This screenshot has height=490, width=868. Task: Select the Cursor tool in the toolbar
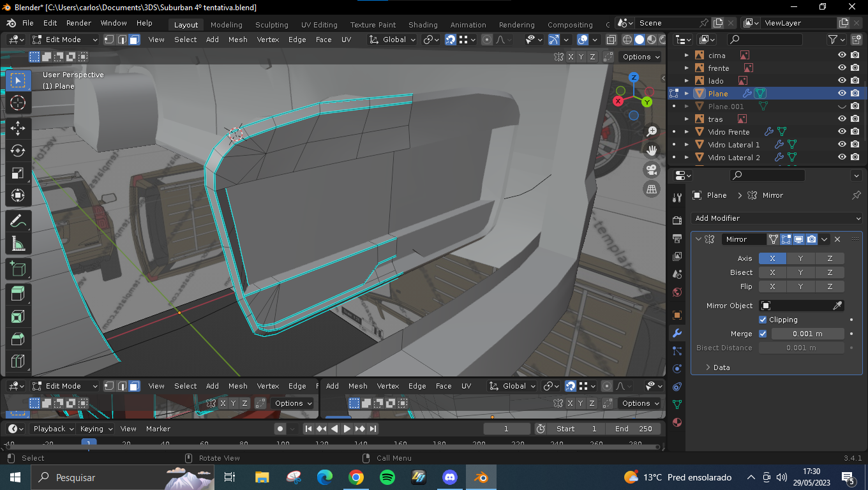click(18, 103)
